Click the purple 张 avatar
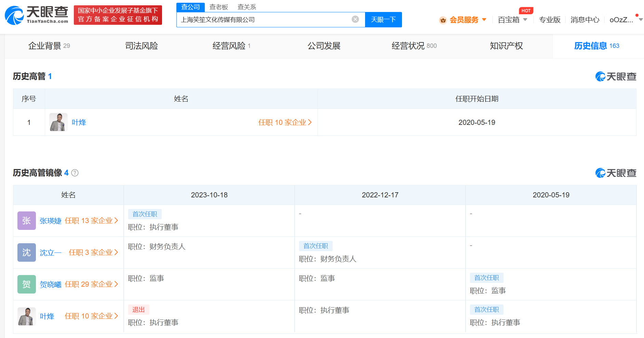 click(x=27, y=221)
